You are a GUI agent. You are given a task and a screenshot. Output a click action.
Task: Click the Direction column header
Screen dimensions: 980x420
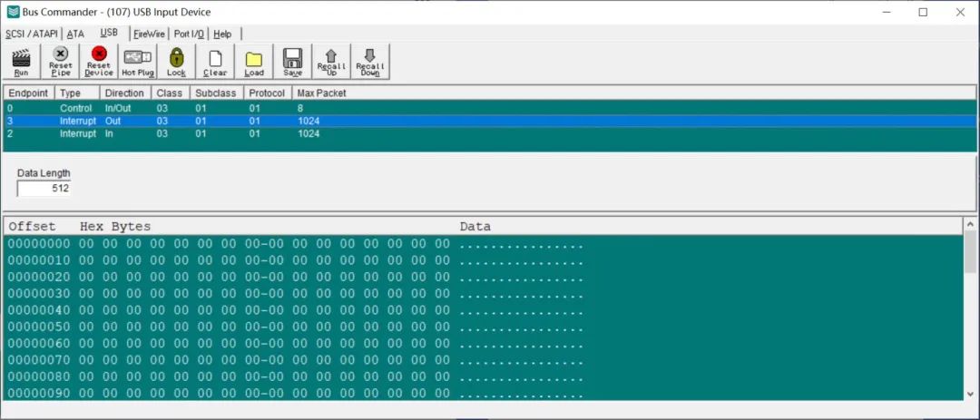[x=125, y=93]
